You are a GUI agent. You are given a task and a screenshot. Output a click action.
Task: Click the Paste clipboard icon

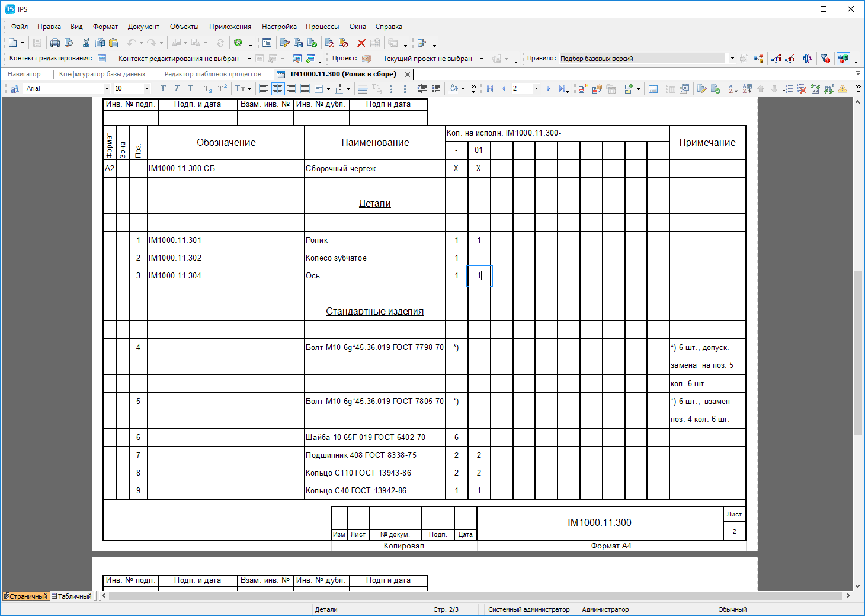(114, 43)
